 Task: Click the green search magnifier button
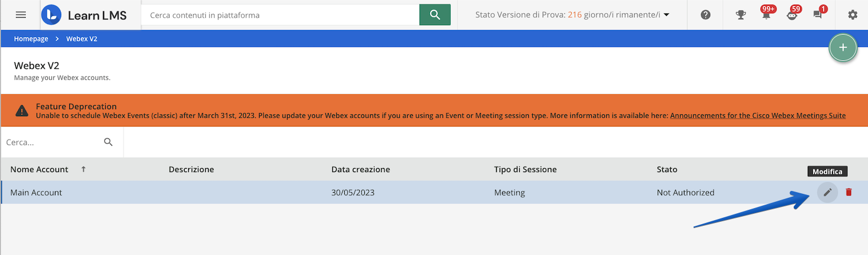click(x=435, y=15)
